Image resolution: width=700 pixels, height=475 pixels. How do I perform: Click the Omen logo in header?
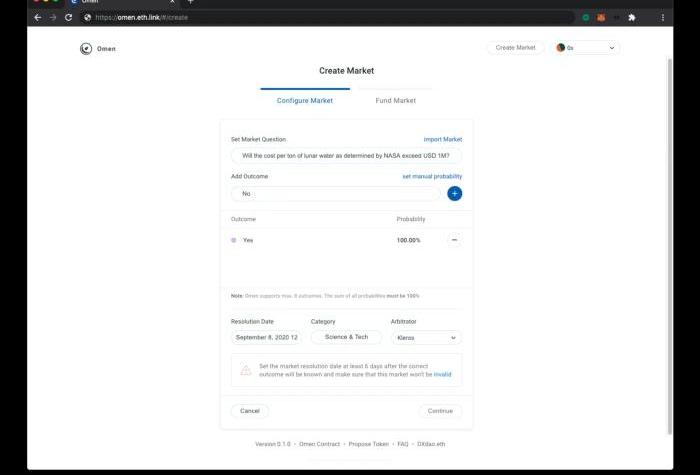86,48
